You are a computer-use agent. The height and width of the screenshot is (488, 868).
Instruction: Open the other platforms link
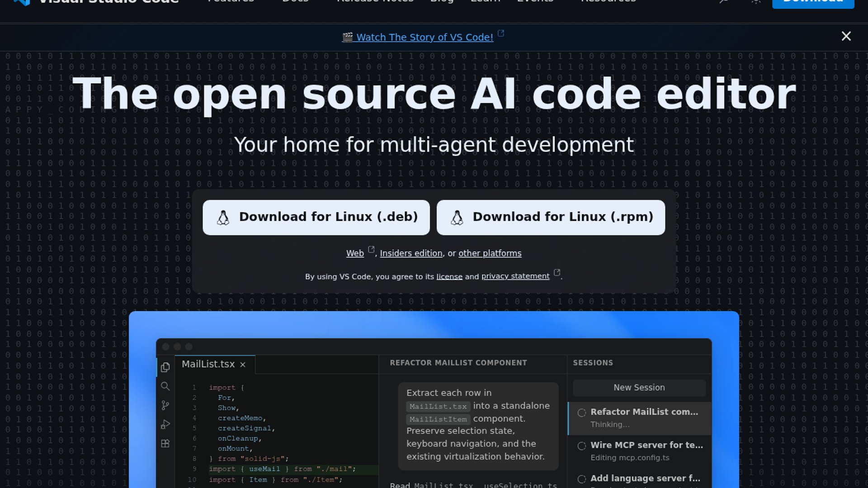click(490, 253)
